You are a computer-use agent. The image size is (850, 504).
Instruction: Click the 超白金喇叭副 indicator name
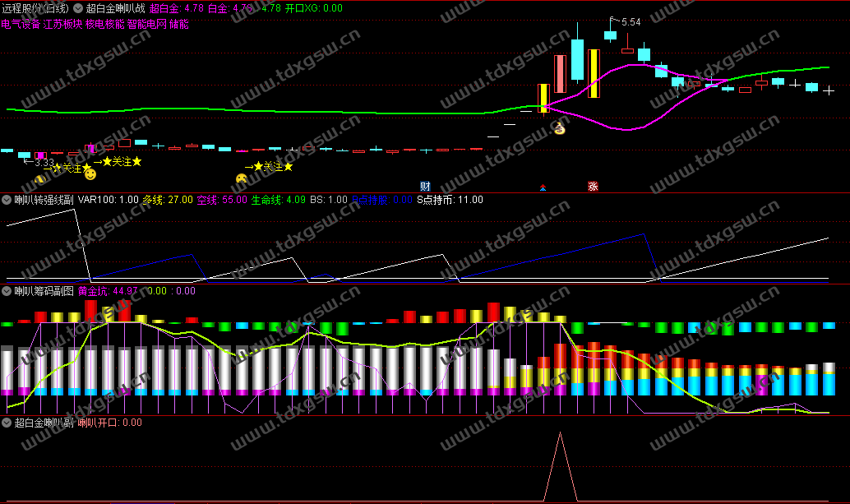[x=44, y=422]
